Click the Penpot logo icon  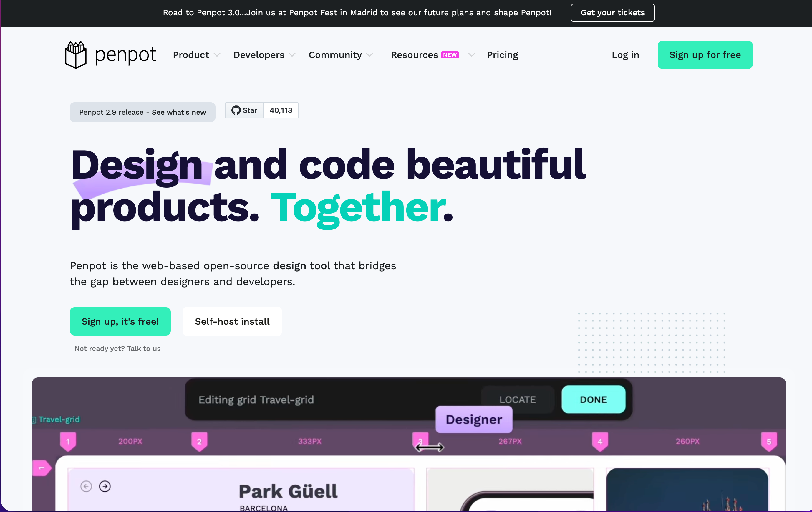point(76,55)
